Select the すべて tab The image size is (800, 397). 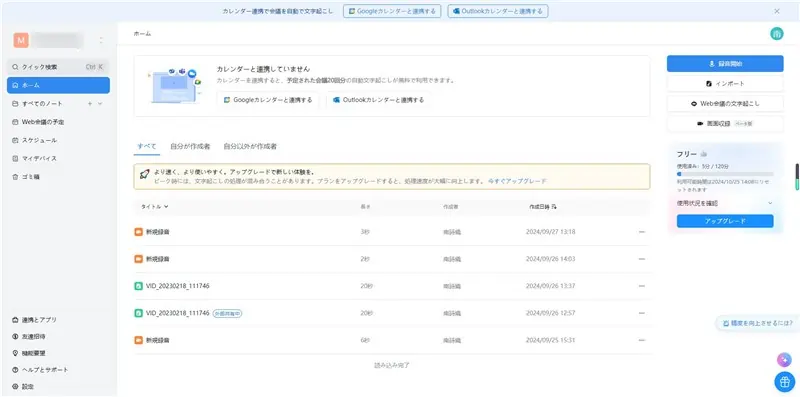[x=147, y=146]
